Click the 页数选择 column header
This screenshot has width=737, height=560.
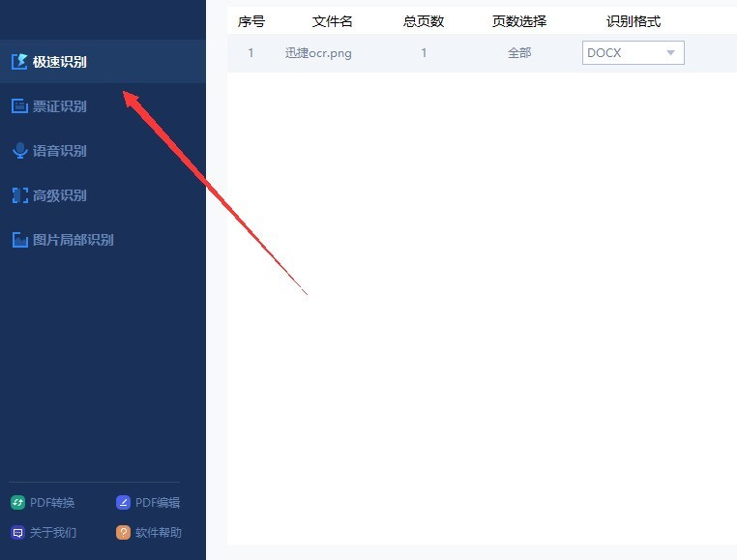(519, 21)
